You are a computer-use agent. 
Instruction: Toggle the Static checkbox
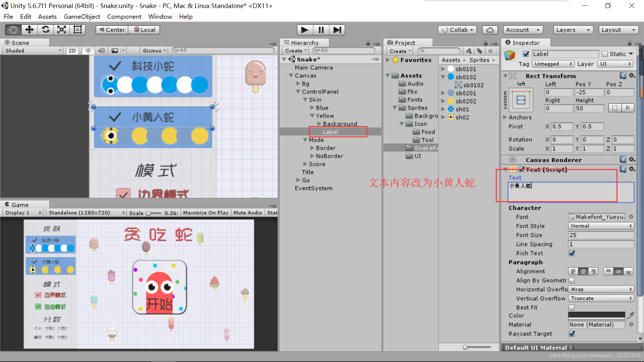click(605, 54)
